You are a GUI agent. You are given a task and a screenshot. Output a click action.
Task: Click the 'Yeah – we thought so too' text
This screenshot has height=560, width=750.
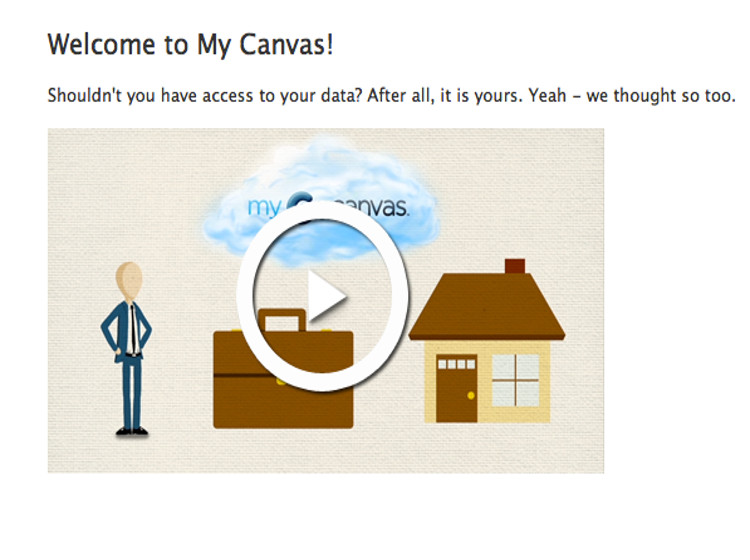click(x=632, y=96)
